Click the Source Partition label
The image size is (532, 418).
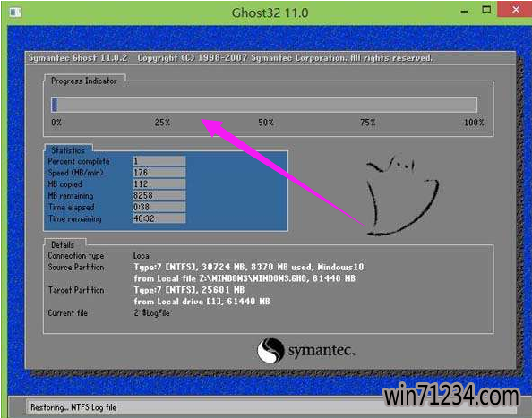75,267
